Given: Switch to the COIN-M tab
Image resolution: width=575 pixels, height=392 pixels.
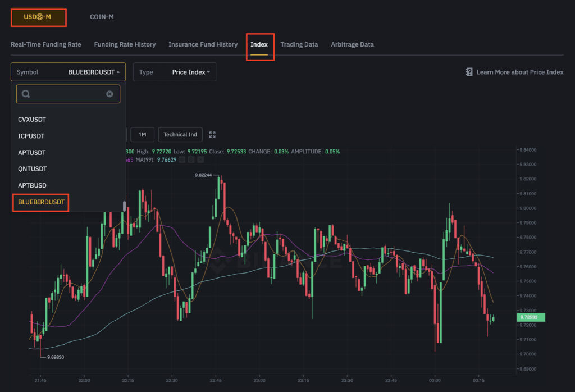Looking at the screenshot, I should (x=102, y=17).
